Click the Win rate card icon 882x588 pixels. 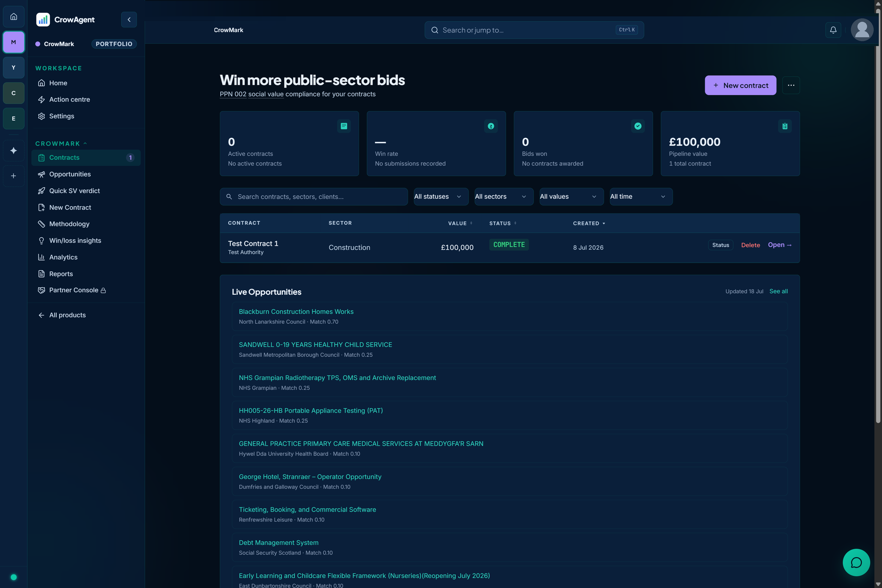coord(491,126)
